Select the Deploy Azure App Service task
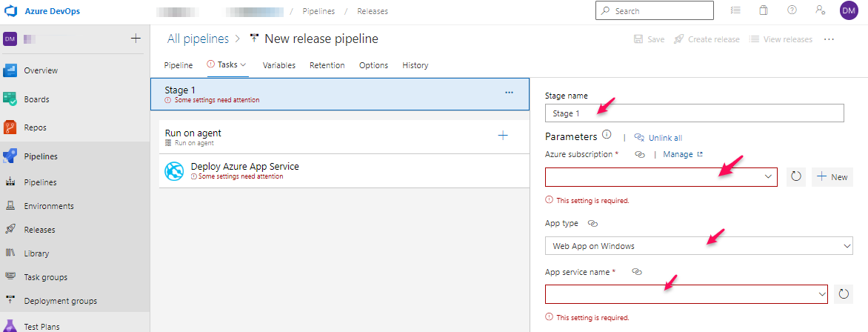The width and height of the screenshot is (868, 332). 344,170
